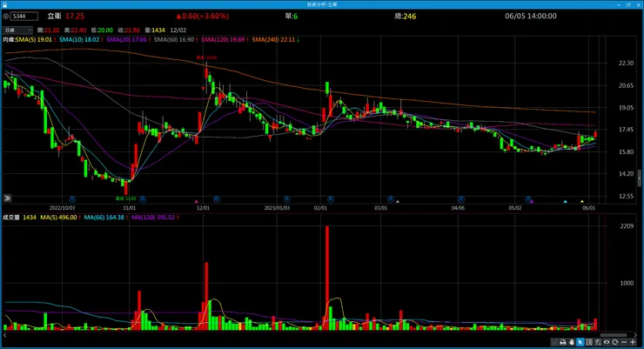Maximize the chart window

(628, 4)
